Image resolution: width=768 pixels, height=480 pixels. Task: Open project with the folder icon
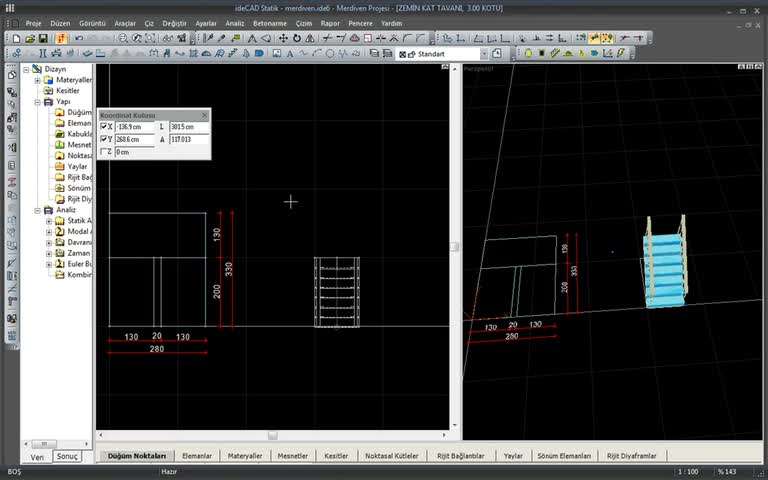tap(30, 38)
